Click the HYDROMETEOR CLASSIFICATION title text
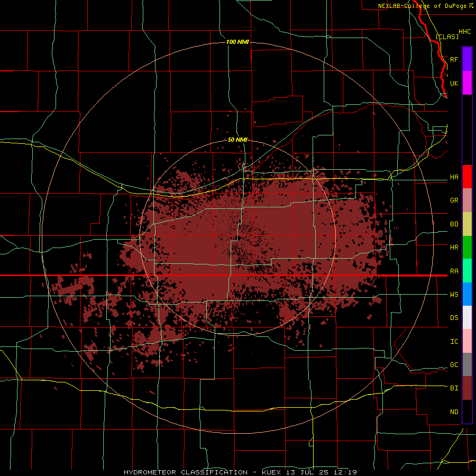Screen dimensions: 476x476 click(x=186, y=472)
